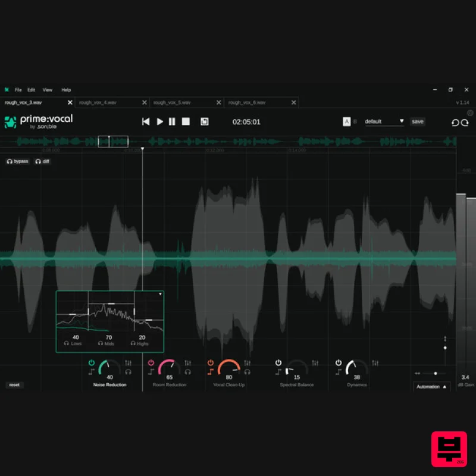Expand the Automation panel
This screenshot has height=476, width=476.
click(431, 386)
